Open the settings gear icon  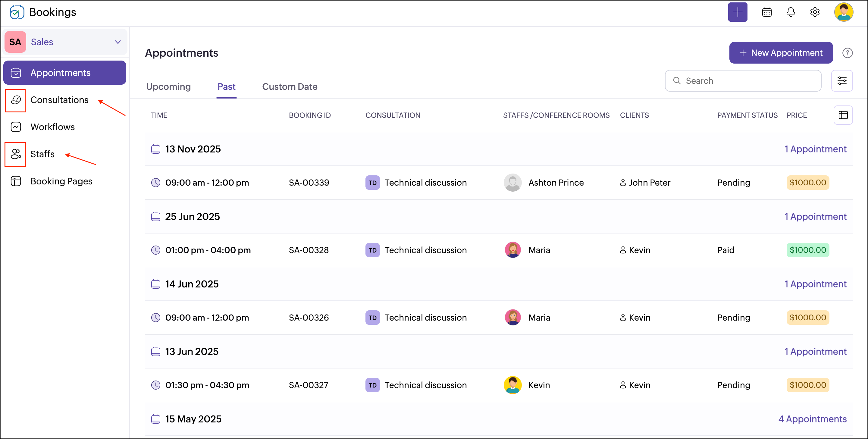pyautogui.click(x=814, y=12)
